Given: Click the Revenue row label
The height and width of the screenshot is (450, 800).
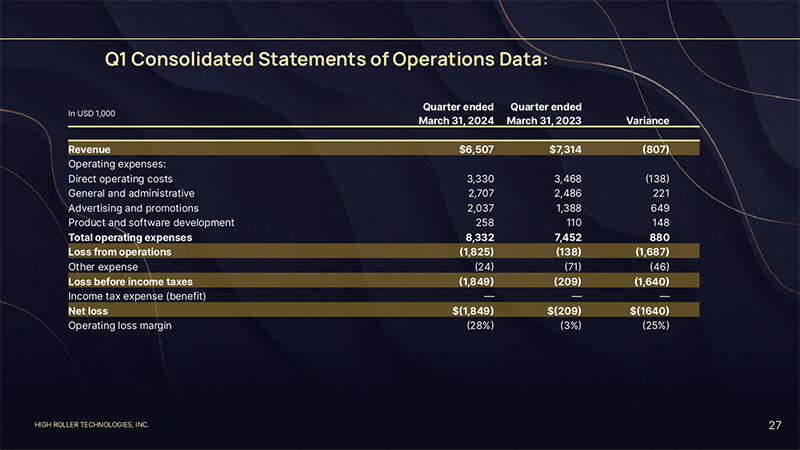Looking at the screenshot, I should tap(89, 149).
